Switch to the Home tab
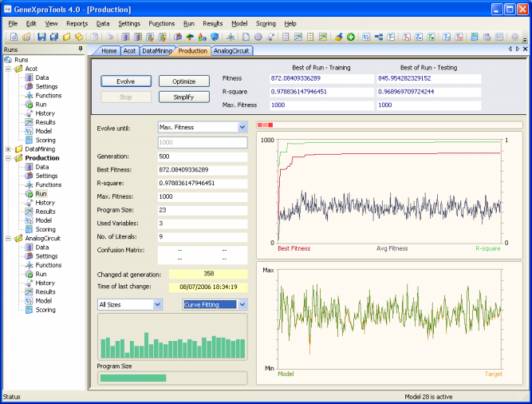Screen dimensions: 532x404 point(108,51)
